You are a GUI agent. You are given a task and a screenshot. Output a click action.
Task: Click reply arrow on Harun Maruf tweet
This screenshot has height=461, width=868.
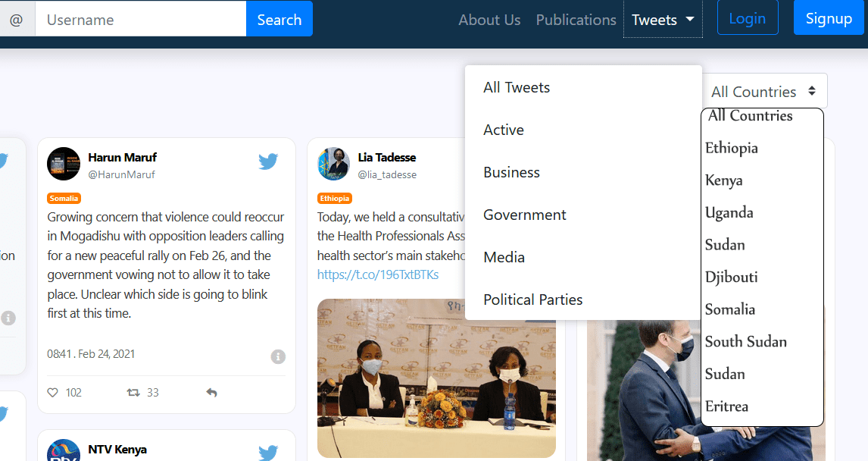pos(211,392)
